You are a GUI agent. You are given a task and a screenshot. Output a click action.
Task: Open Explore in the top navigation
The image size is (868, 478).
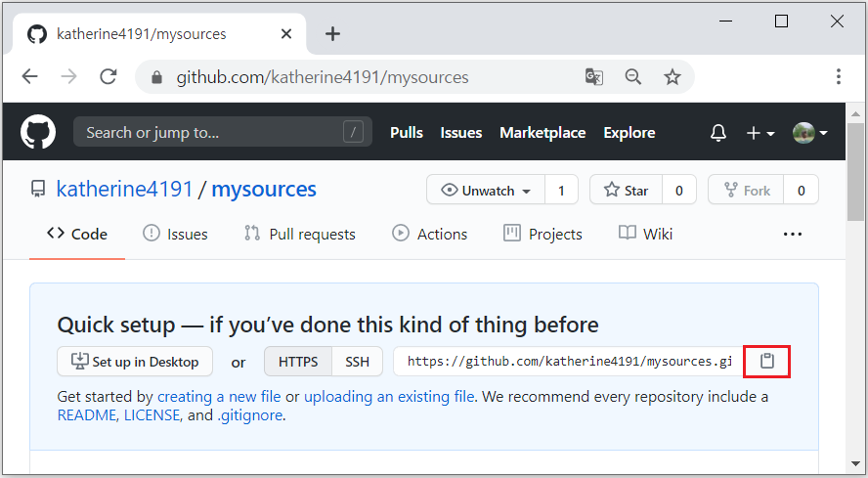coord(629,133)
